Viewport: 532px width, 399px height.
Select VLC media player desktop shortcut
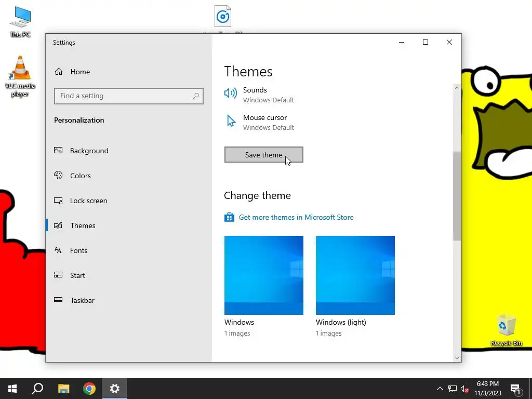pyautogui.click(x=20, y=77)
